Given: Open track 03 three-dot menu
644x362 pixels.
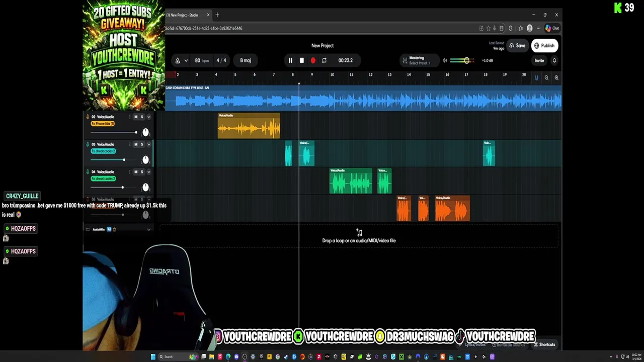Looking at the screenshot, I should click(x=129, y=144).
